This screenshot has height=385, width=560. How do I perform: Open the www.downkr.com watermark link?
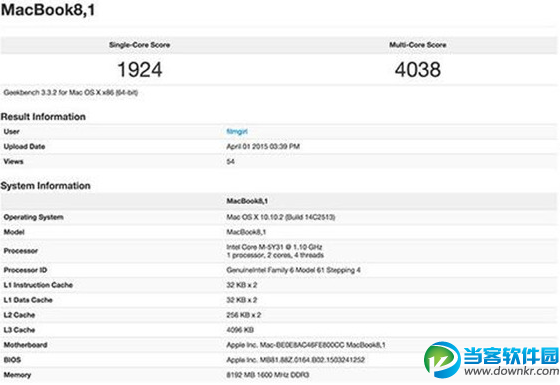pyautogui.click(x=511, y=371)
